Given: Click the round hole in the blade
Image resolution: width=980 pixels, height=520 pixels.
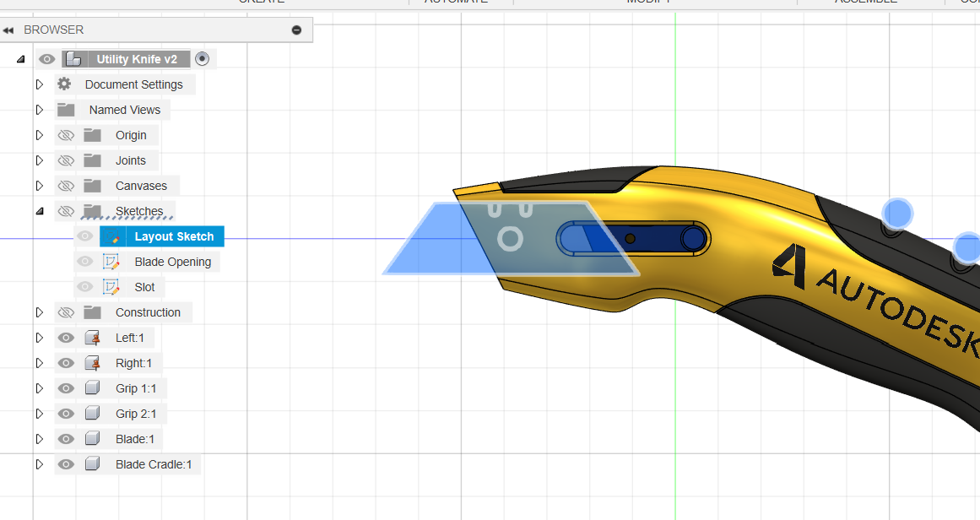Looking at the screenshot, I should pyautogui.click(x=510, y=239).
